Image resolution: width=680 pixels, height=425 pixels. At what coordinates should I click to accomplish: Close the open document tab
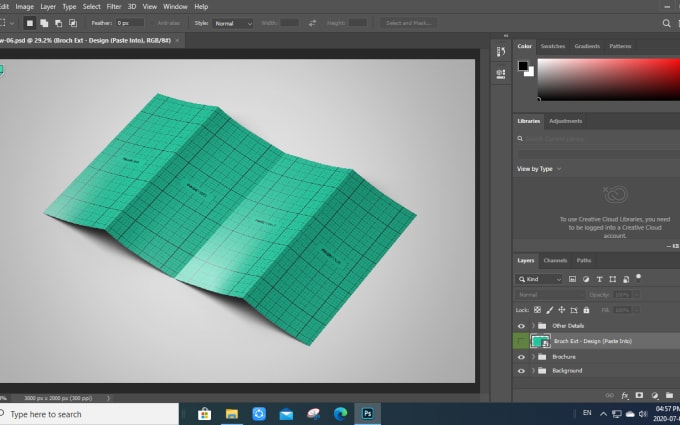[x=177, y=40]
